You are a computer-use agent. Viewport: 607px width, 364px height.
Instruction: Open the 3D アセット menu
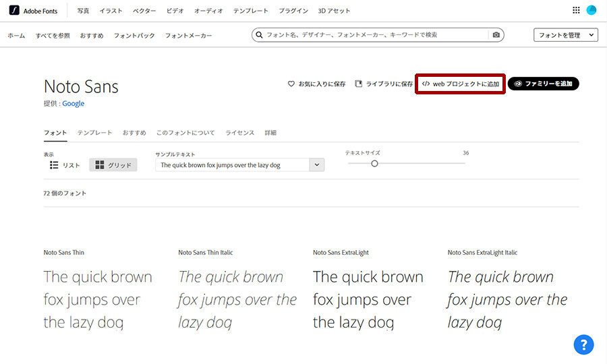pyautogui.click(x=334, y=11)
